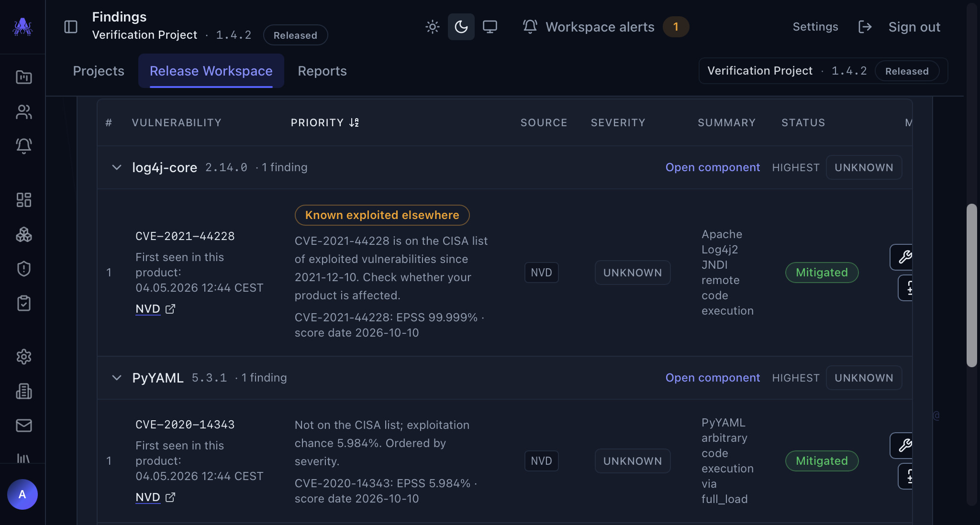Switch to dark theme
The image size is (980, 525).
(461, 27)
